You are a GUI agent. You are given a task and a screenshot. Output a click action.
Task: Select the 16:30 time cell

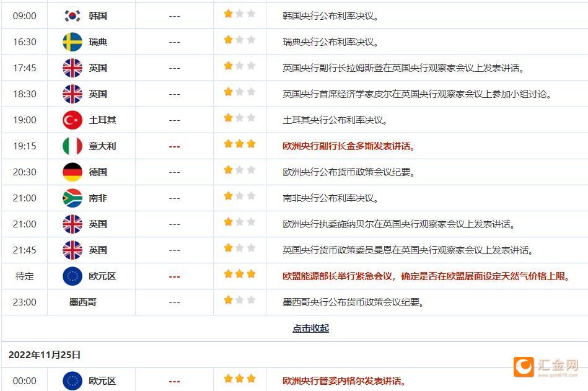(x=25, y=42)
